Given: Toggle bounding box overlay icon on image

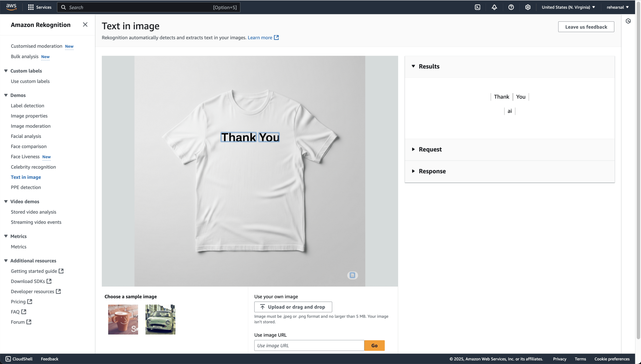Looking at the screenshot, I should pyautogui.click(x=352, y=275).
